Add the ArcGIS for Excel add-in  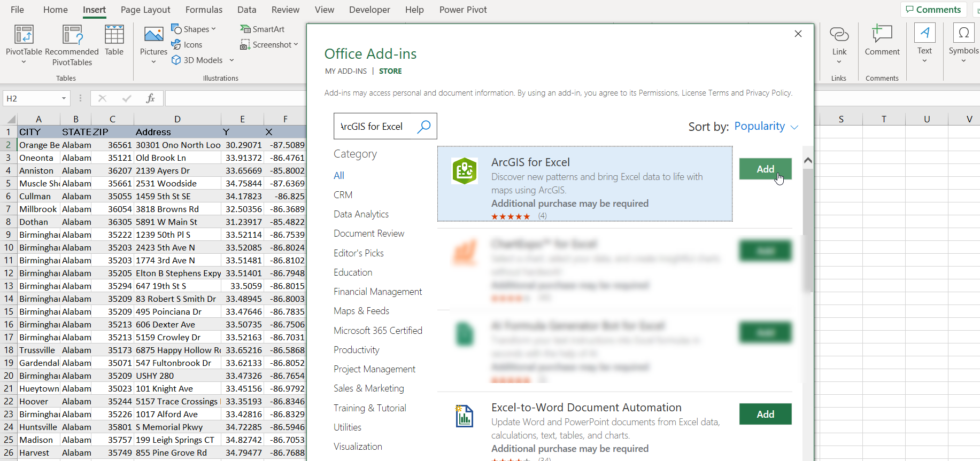point(765,169)
